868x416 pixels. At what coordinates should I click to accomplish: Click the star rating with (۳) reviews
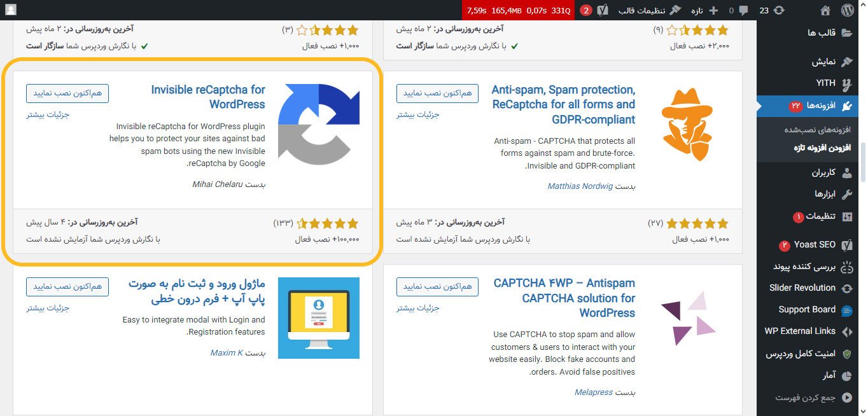click(x=328, y=30)
